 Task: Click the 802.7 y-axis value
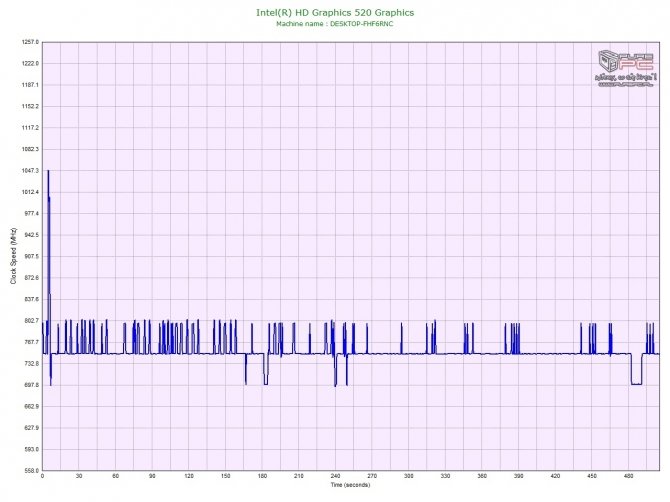coord(32,321)
